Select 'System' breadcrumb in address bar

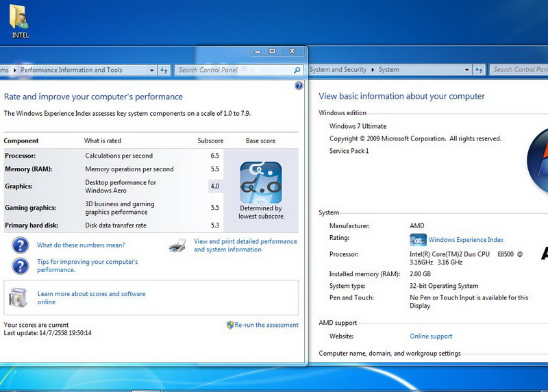pos(388,70)
